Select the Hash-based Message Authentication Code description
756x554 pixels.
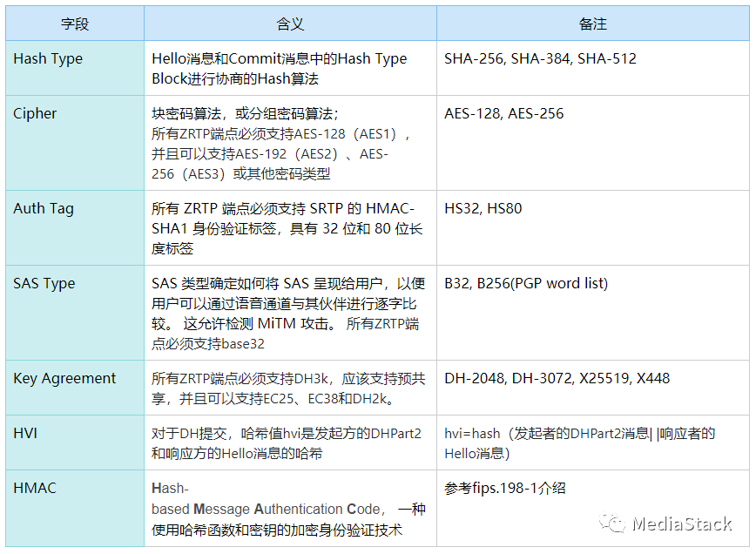tap(288, 510)
